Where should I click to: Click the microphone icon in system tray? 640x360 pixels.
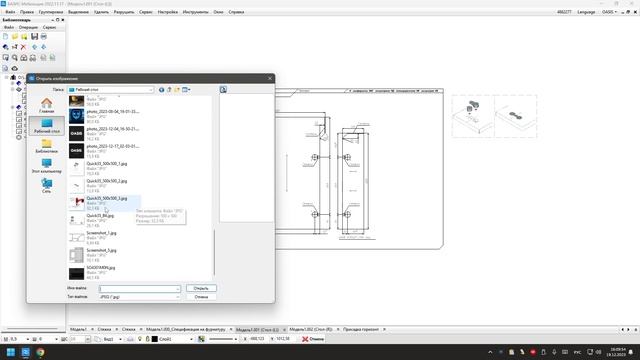554,352
